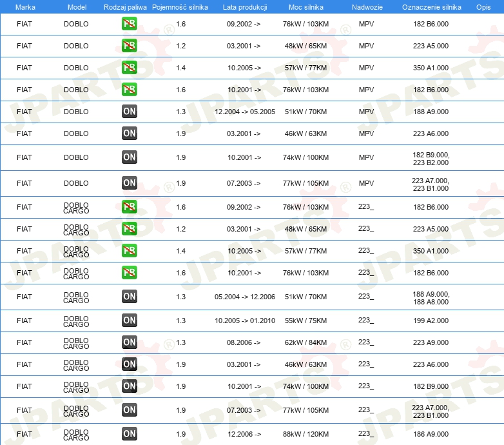Click petrol icon in DOBLO MPV 09.2002 row
This screenshot has height=445, width=504.
129,24
